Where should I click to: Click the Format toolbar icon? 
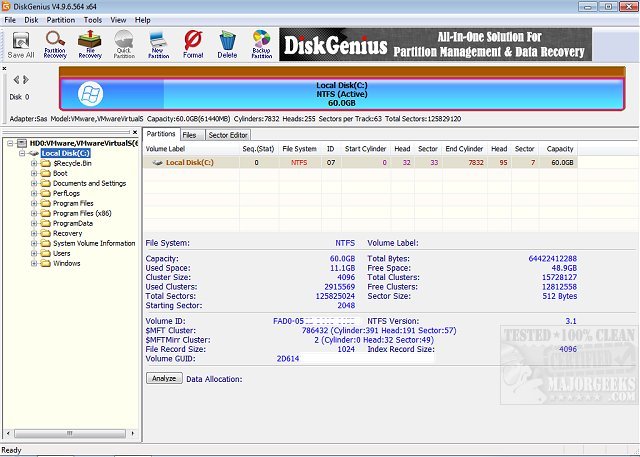click(x=193, y=44)
